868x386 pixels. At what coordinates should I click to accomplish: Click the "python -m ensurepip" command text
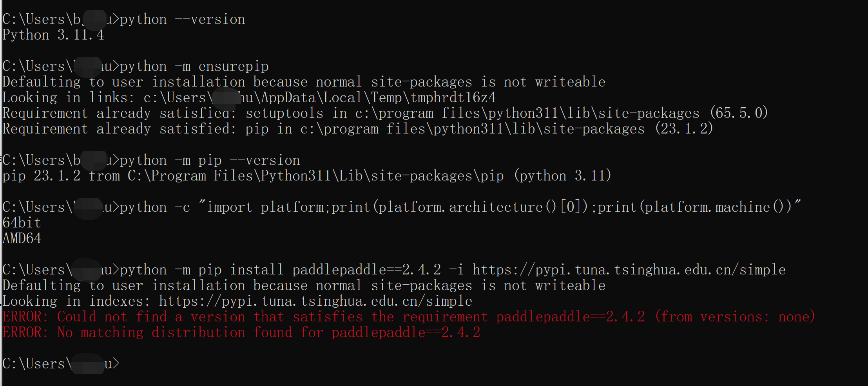[194, 66]
